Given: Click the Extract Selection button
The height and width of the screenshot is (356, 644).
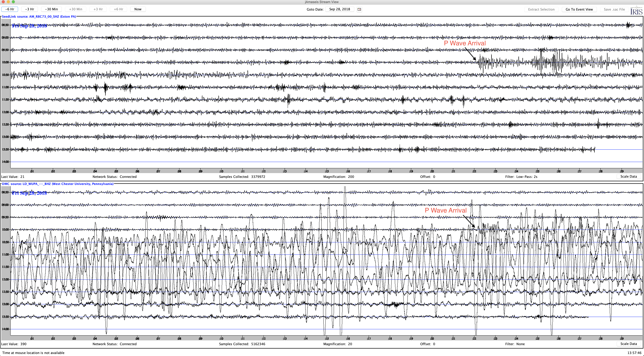Looking at the screenshot, I should click(x=541, y=9).
